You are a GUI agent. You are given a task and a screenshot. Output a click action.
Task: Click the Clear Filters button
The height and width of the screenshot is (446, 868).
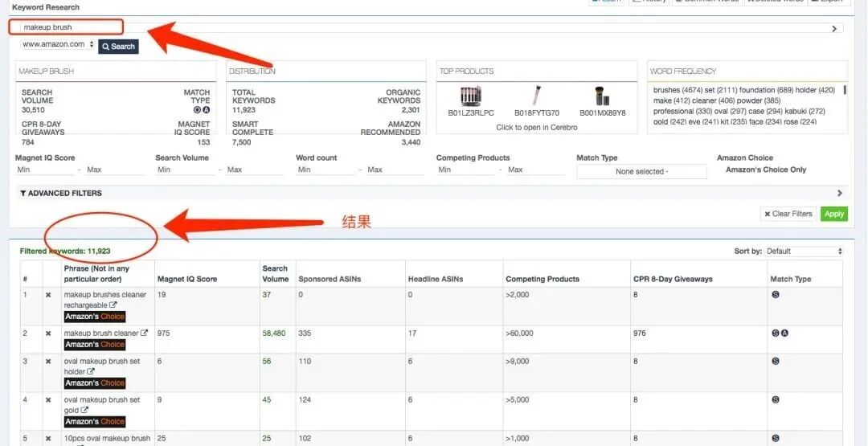tap(788, 214)
